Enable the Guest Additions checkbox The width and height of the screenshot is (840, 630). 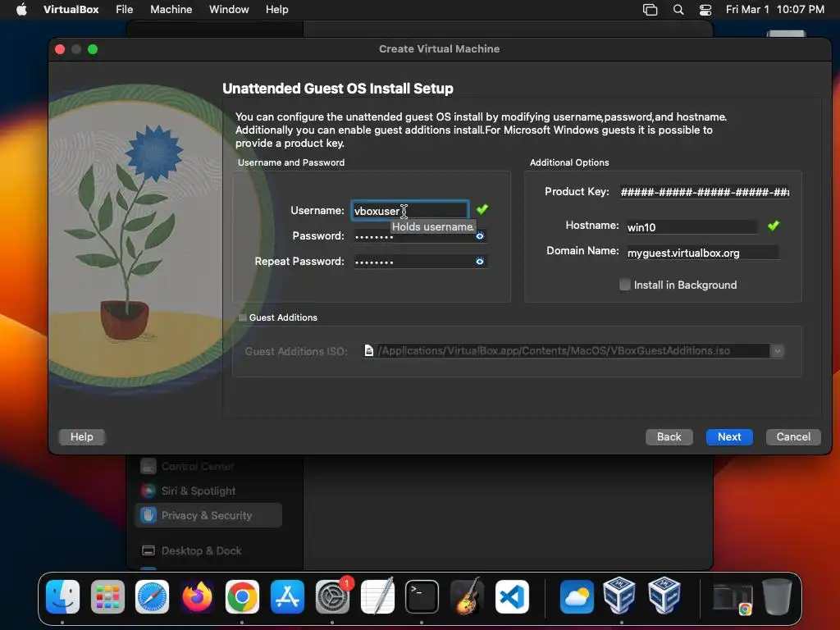(243, 317)
